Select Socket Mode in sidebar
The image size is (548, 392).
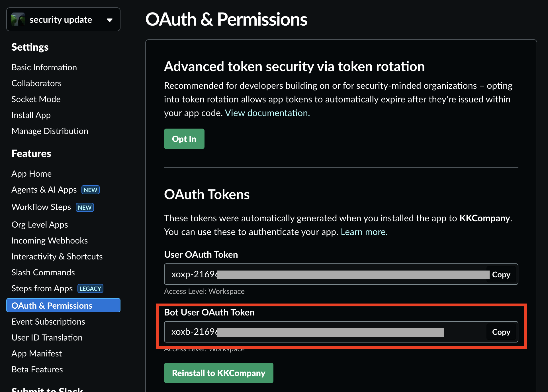click(x=36, y=99)
